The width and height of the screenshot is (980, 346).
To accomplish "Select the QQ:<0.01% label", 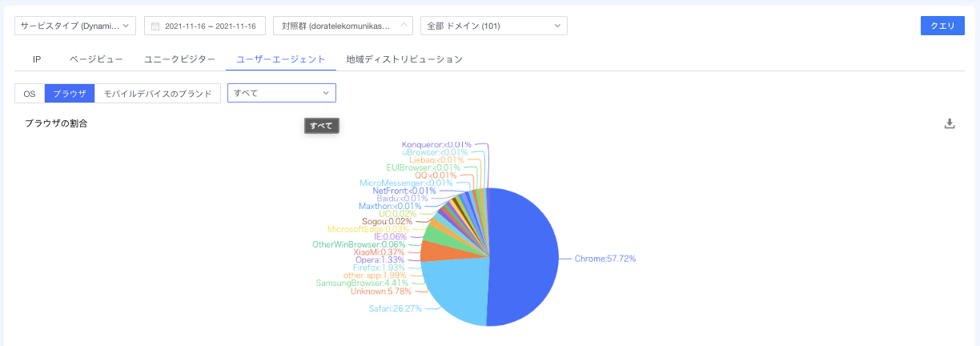I will tap(436, 175).
